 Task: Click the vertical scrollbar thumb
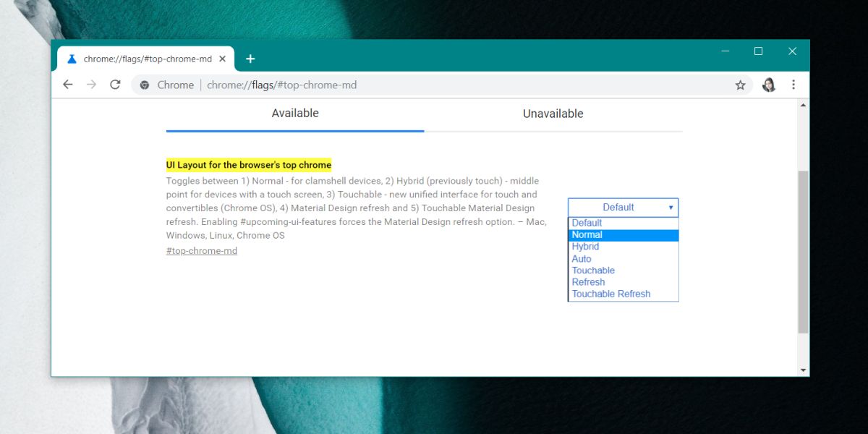[803, 252]
